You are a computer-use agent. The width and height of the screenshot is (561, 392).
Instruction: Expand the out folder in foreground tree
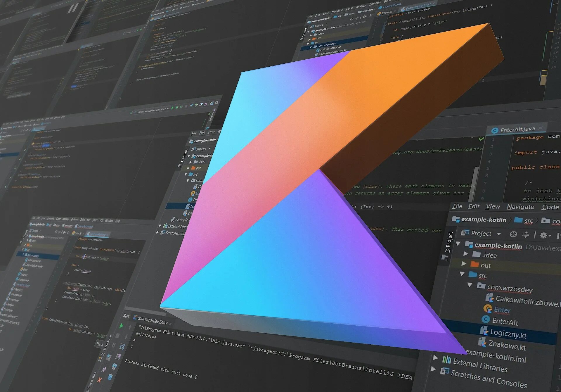[464, 264]
